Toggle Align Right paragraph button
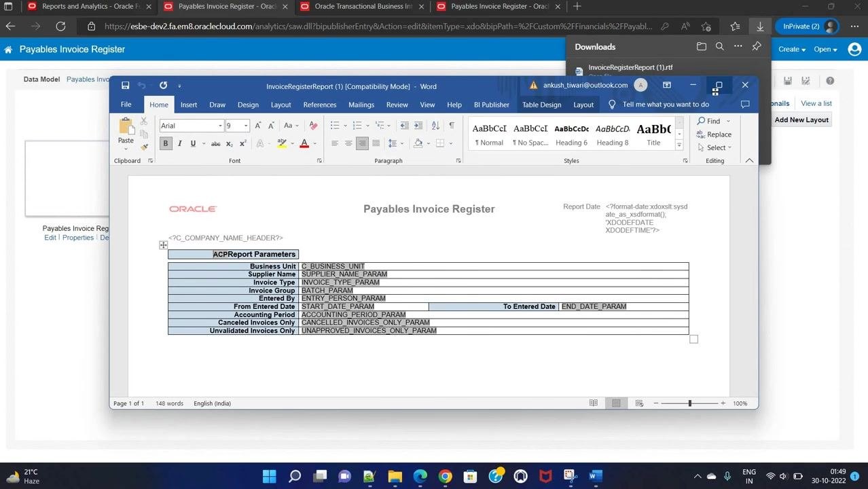Viewport: 868px width, 489px height. point(362,143)
